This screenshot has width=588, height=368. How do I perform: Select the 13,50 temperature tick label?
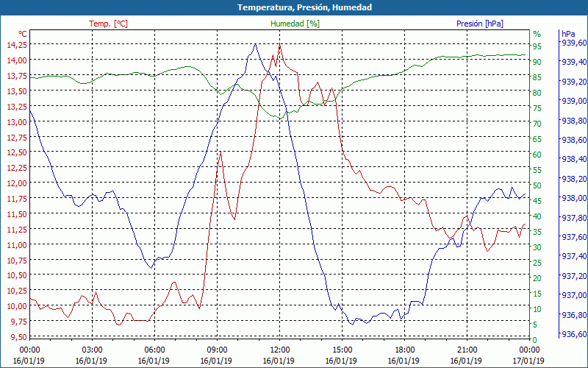(17, 91)
